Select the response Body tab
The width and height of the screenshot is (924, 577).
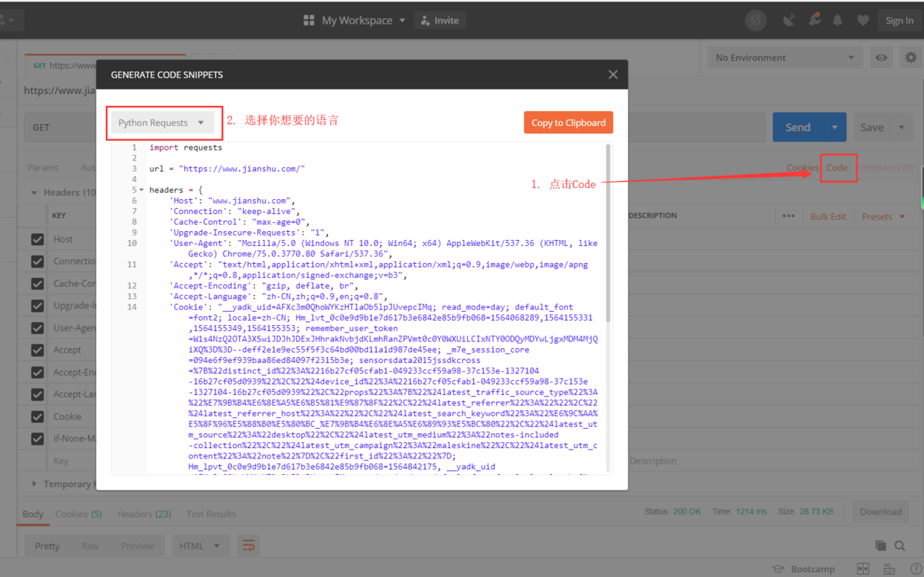(x=33, y=514)
